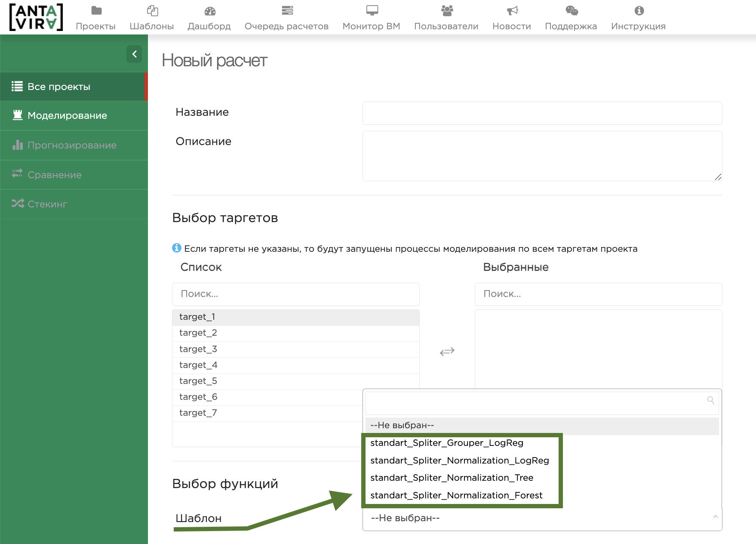This screenshot has height=544, width=756.
Task: Click the Название input field
Action: coord(542,113)
